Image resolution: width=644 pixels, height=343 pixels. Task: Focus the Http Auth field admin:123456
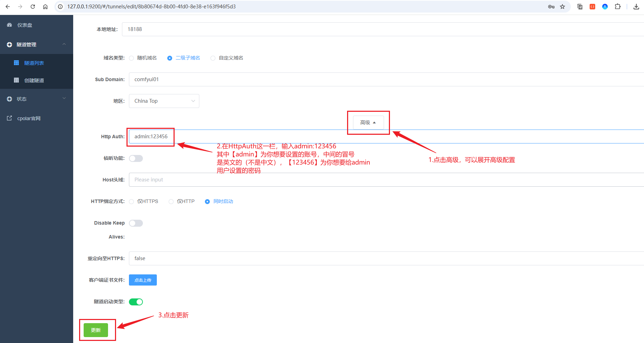386,137
